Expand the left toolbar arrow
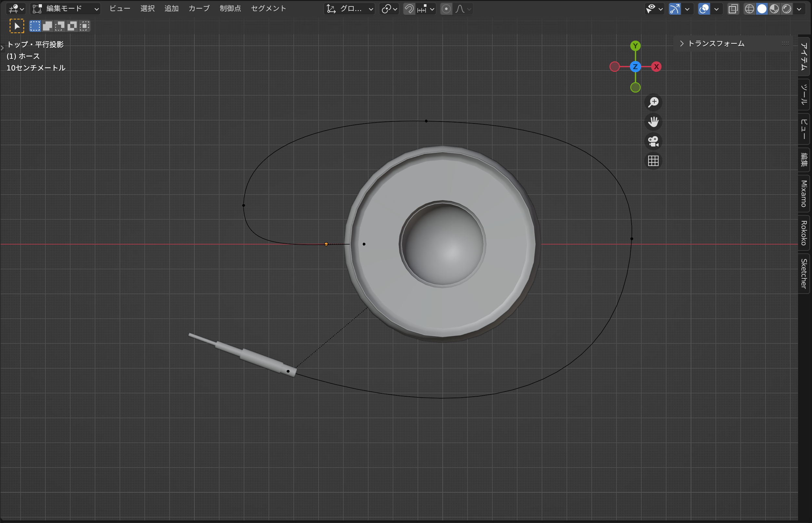 (x=2, y=48)
